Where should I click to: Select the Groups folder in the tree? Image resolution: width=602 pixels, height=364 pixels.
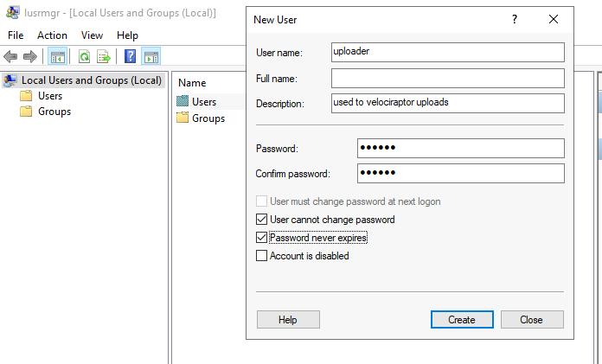(54, 112)
